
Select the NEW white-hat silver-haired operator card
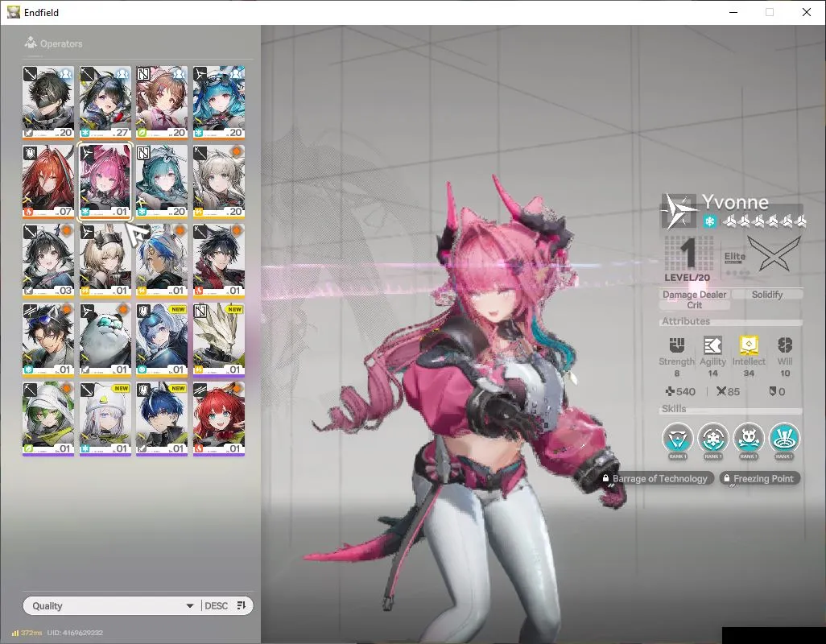pyautogui.click(x=105, y=419)
